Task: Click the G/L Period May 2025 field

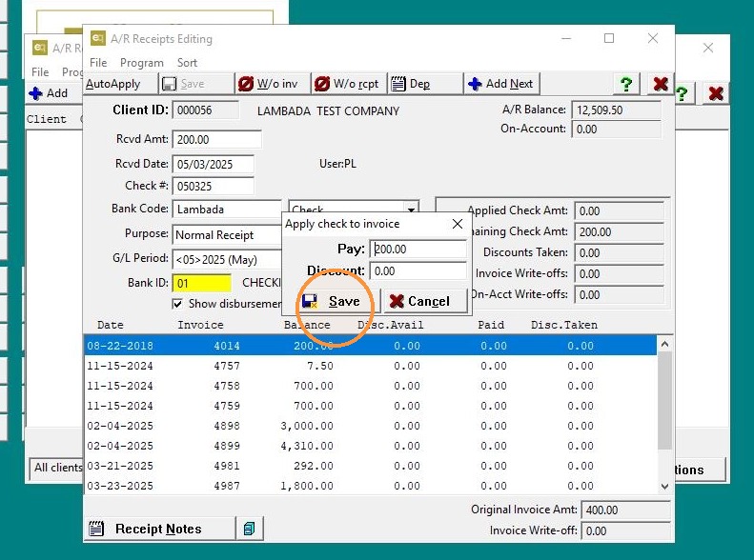Action: (x=227, y=260)
